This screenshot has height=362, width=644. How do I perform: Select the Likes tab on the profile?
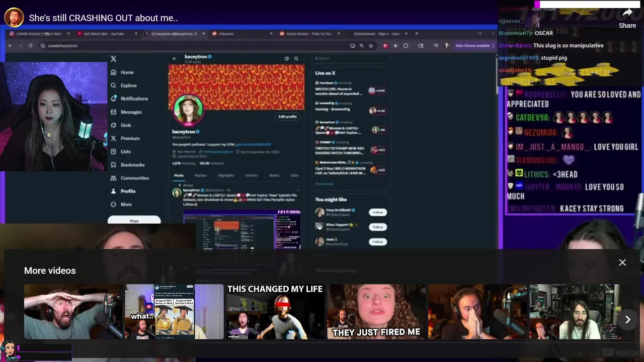point(294,175)
